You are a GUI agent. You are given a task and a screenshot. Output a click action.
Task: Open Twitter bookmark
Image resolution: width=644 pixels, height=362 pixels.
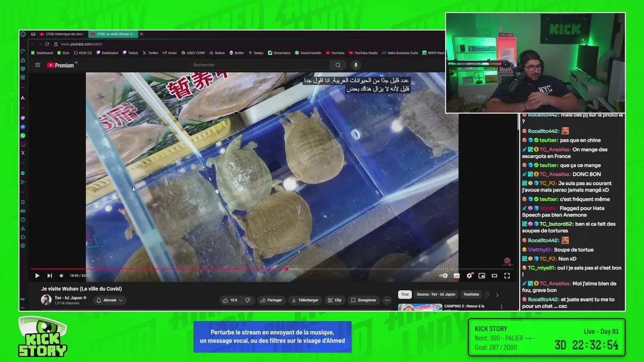[150, 53]
